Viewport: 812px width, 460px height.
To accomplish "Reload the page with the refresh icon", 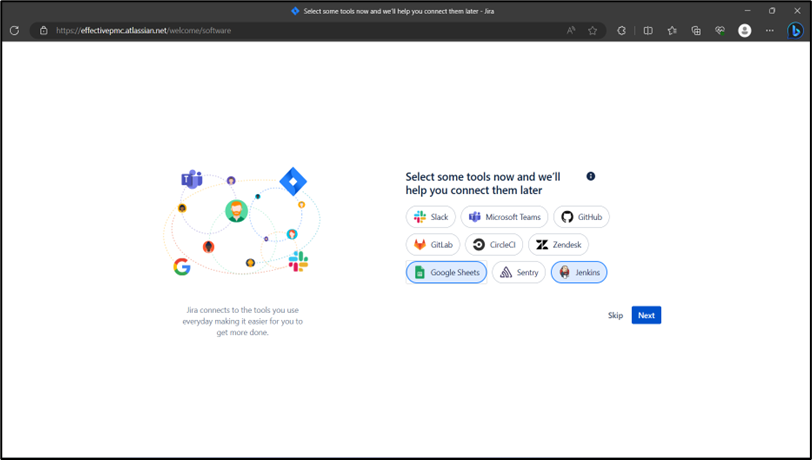I will pyautogui.click(x=14, y=31).
